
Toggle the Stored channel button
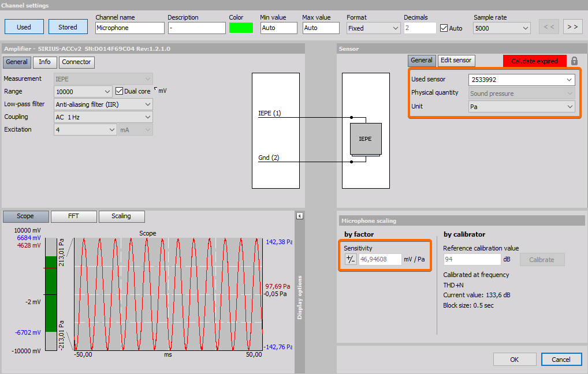68,27
